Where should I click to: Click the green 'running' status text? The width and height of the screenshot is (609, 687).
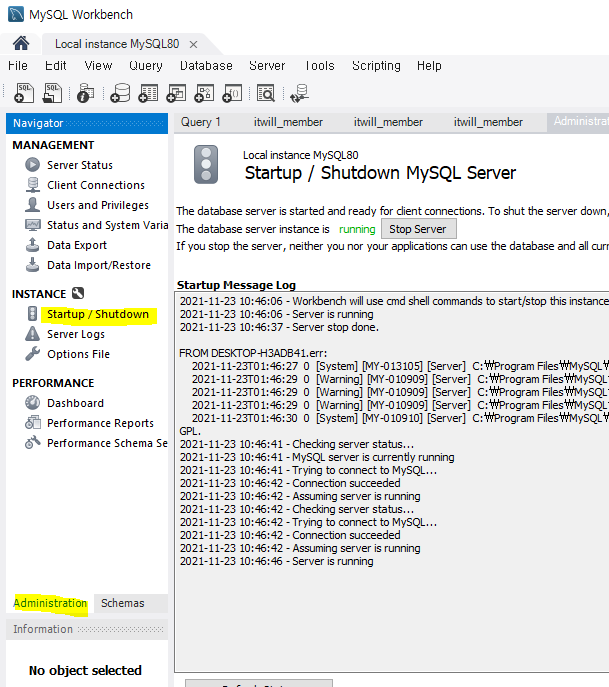[357, 230]
